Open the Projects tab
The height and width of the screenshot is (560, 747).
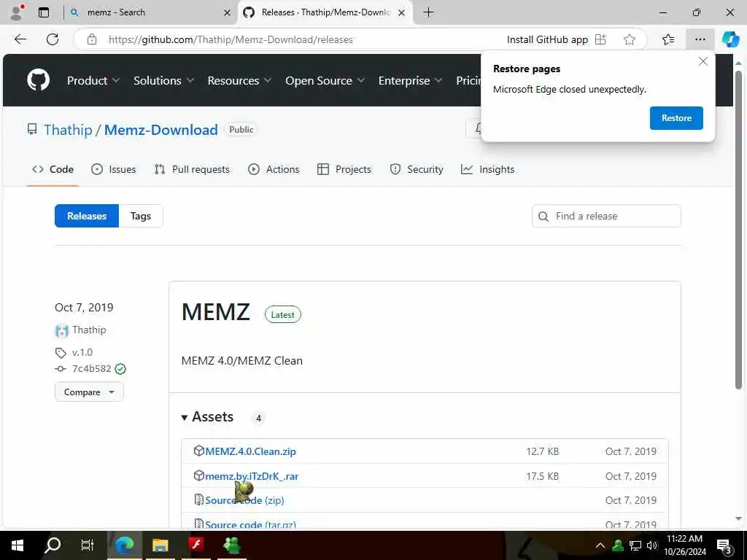(x=344, y=169)
